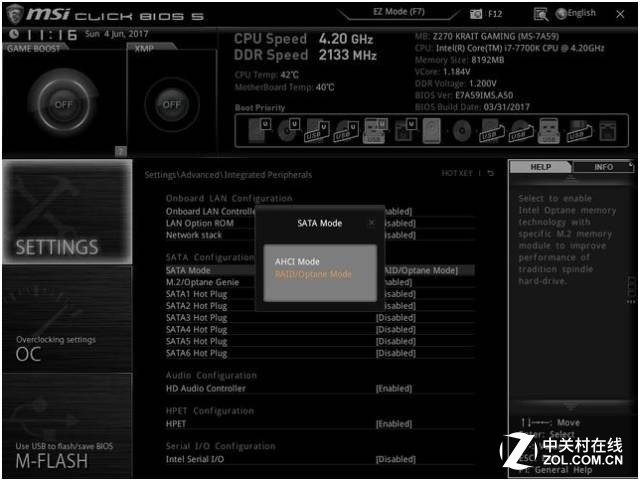640x481 pixels.
Task: Select RAID/Optane Mode in the popup
Action: (x=313, y=274)
